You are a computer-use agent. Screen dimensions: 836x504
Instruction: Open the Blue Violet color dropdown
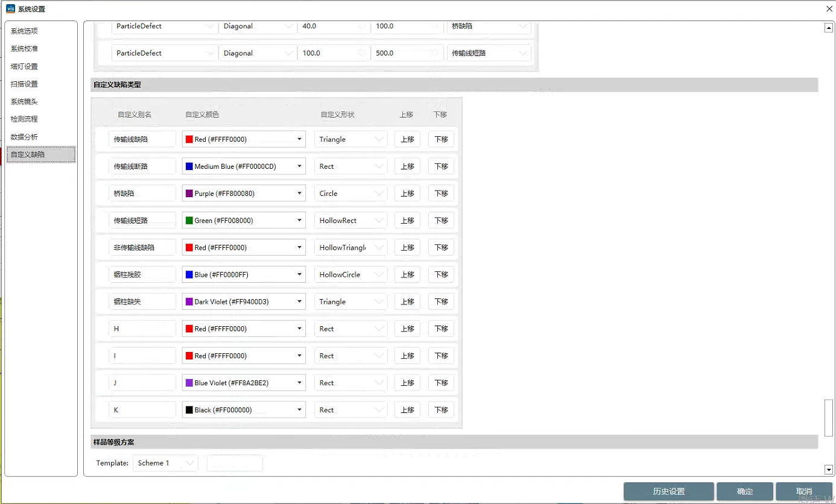[244, 383]
